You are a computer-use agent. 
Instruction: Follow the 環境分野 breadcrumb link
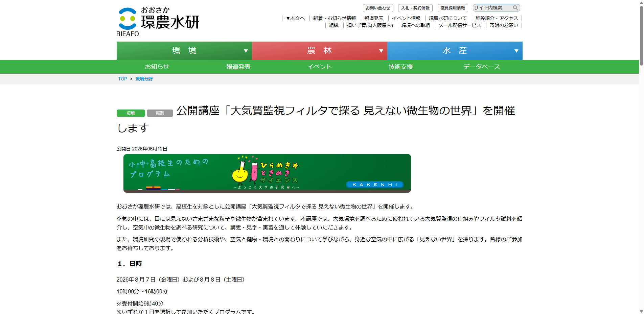144,79
